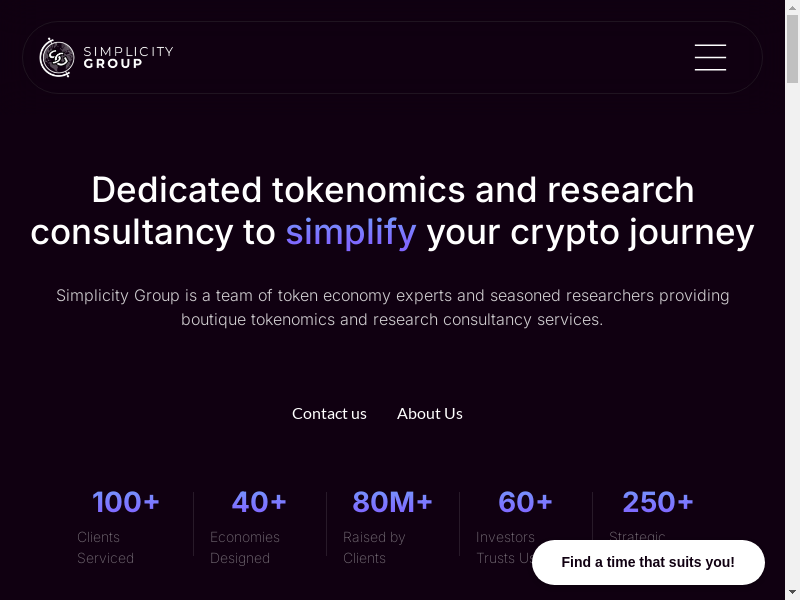The width and height of the screenshot is (800, 600).
Task: Click the Simplicity Group description paragraph
Action: click(x=392, y=308)
